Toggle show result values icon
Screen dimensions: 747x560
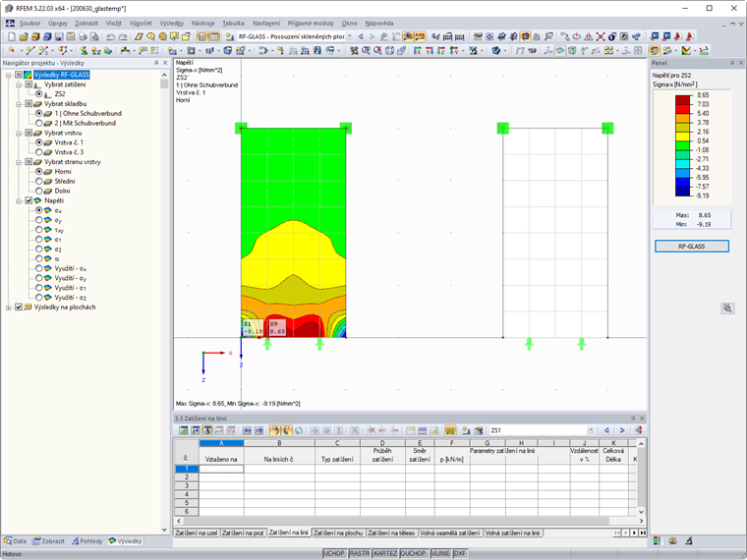pos(420,36)
